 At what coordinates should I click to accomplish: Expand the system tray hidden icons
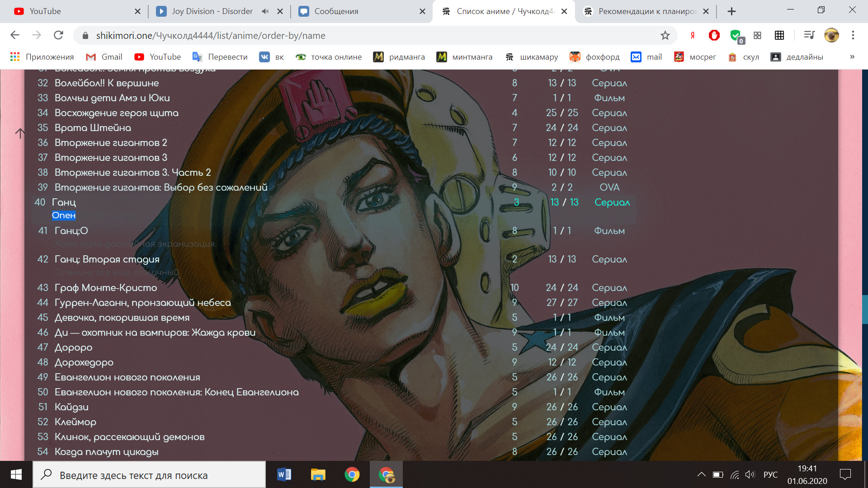tap(701, 474)
